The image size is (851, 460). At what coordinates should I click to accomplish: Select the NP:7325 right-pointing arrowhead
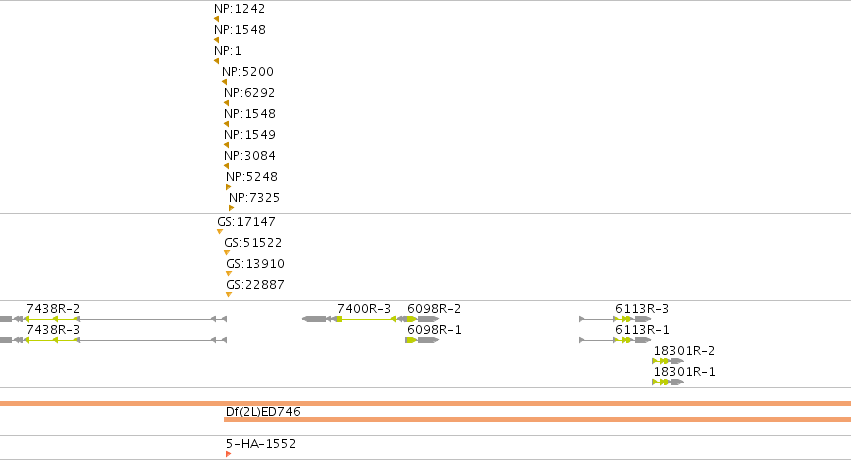click(231, 208)
